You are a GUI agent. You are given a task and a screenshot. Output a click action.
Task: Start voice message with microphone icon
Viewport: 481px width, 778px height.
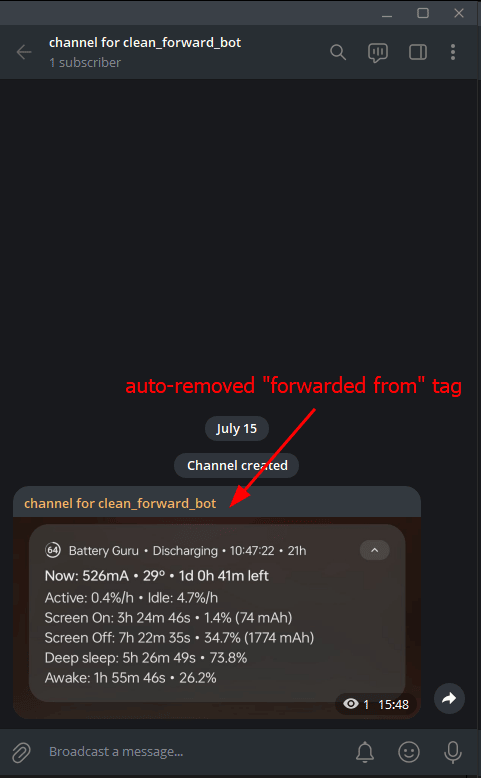pos(453,752)
